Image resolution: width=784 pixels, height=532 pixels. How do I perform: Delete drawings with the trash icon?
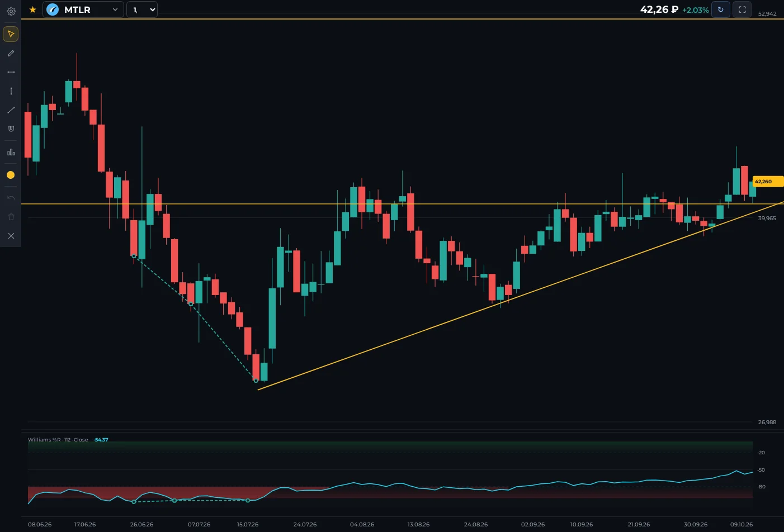coord(11,217)
